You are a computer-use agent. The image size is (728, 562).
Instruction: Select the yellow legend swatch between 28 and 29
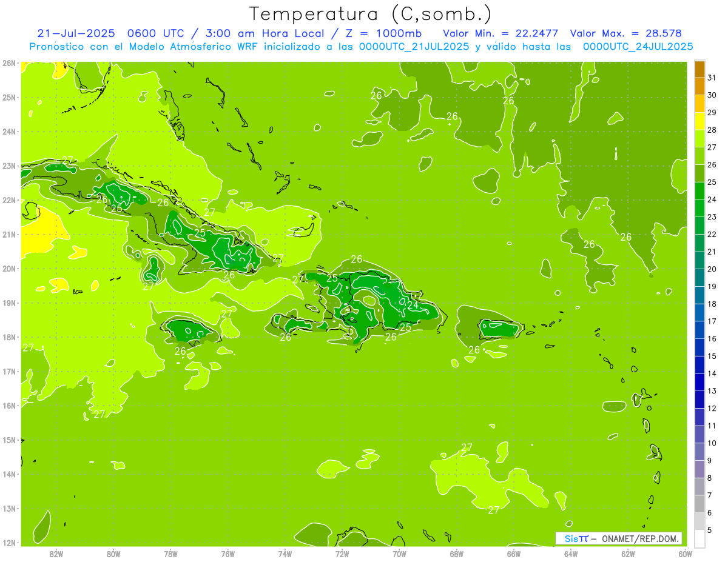point(699,121)
